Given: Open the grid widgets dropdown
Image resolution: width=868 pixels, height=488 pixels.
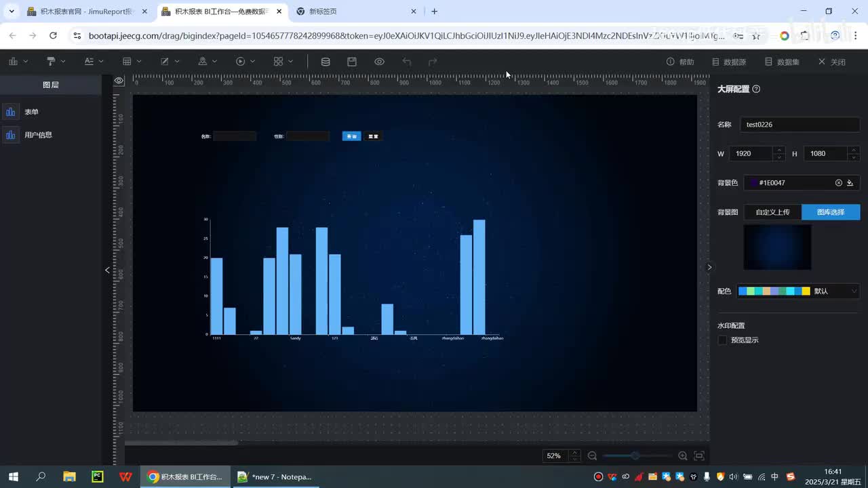Looking at the screenshot, I should (x=283, y=62).
